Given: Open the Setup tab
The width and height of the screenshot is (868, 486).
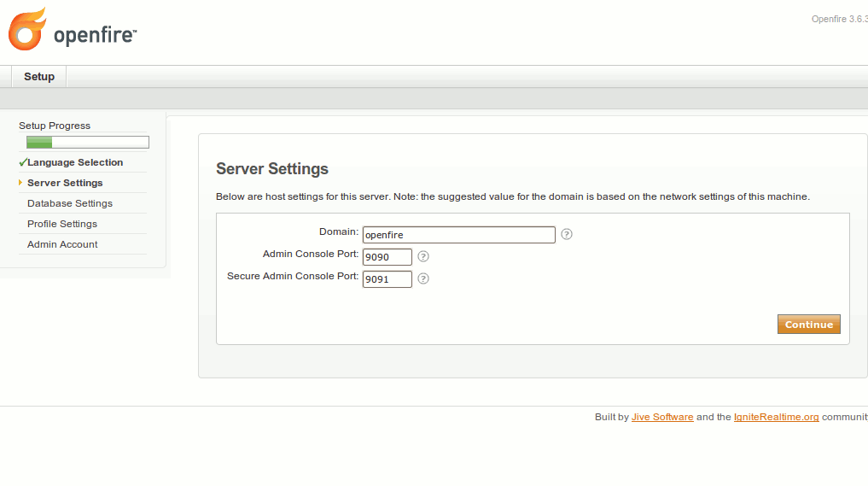Looking at the screenshot, I should coord(39,77).
